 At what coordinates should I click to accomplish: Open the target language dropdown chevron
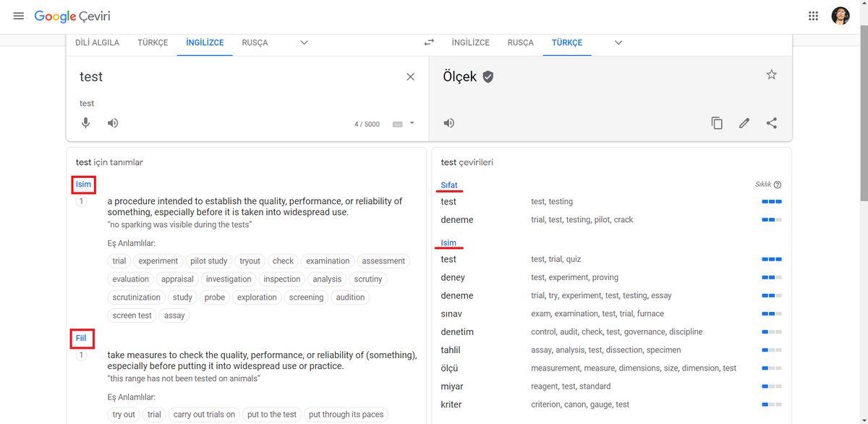click(x=618, y=42)
